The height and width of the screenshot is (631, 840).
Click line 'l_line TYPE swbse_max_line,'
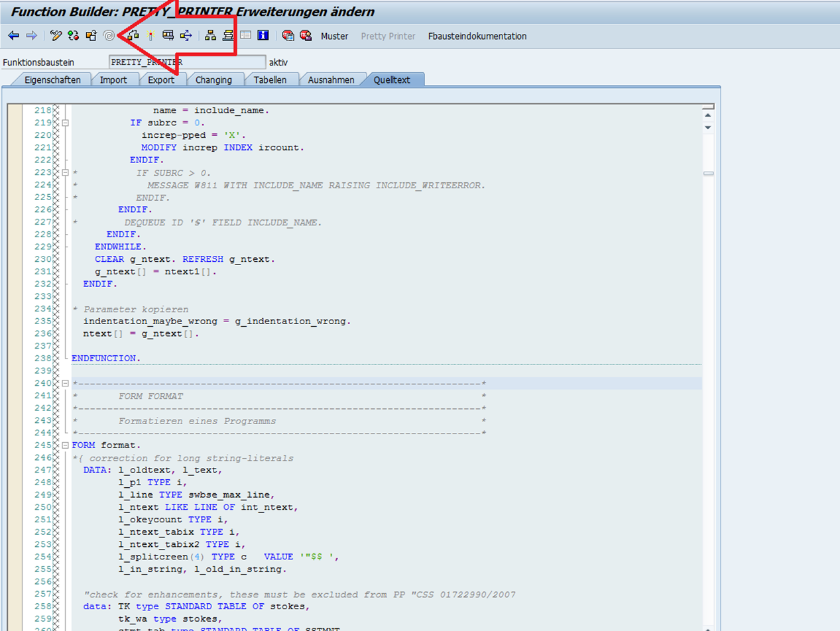click(x=196, y=494)
